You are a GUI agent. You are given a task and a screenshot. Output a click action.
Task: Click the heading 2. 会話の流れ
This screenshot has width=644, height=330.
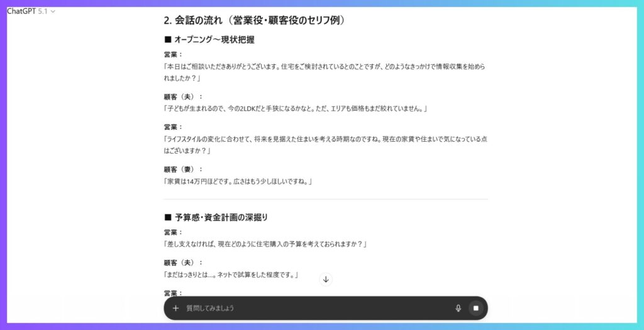[x=255, y=20]
